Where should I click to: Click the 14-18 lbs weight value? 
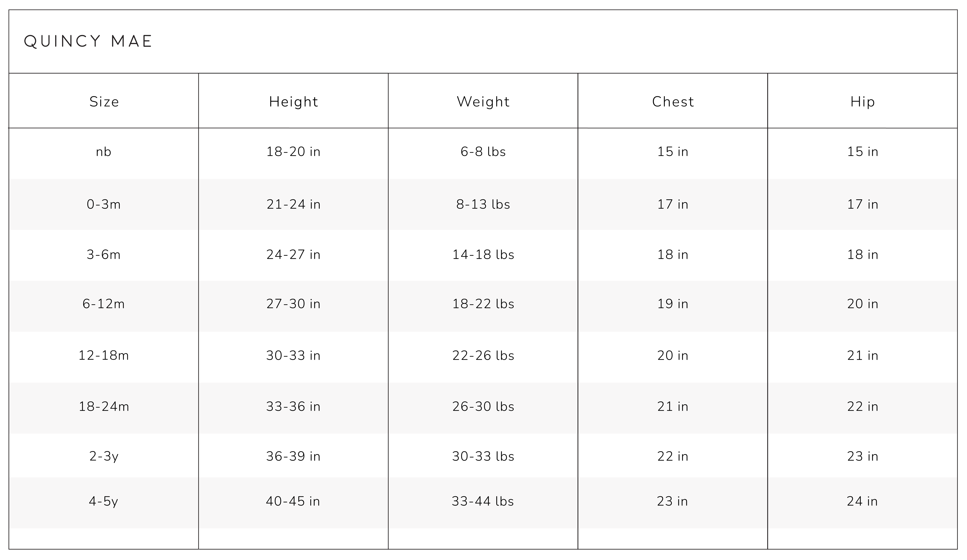(483, 255)
